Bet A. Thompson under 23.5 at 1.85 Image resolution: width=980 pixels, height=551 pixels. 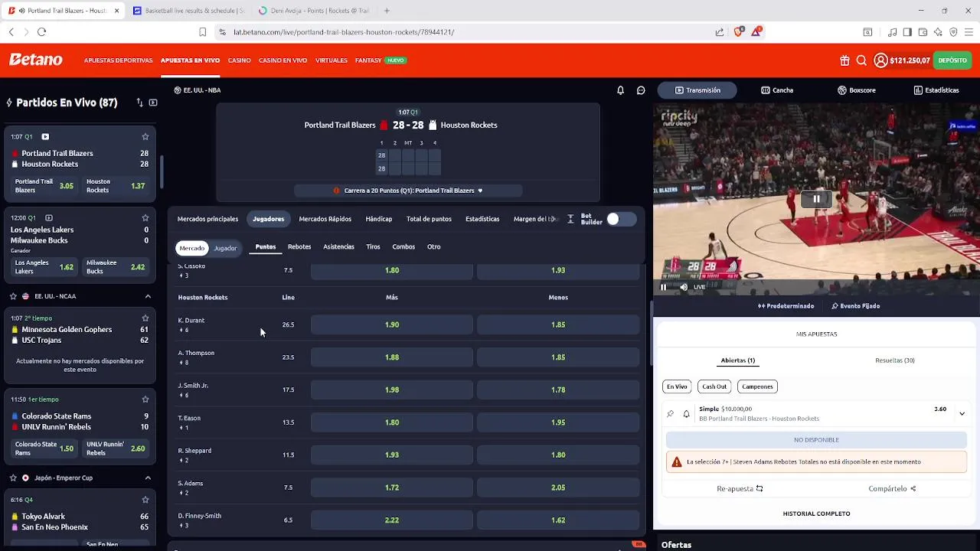pyautogui.click(x=558, y=357)
